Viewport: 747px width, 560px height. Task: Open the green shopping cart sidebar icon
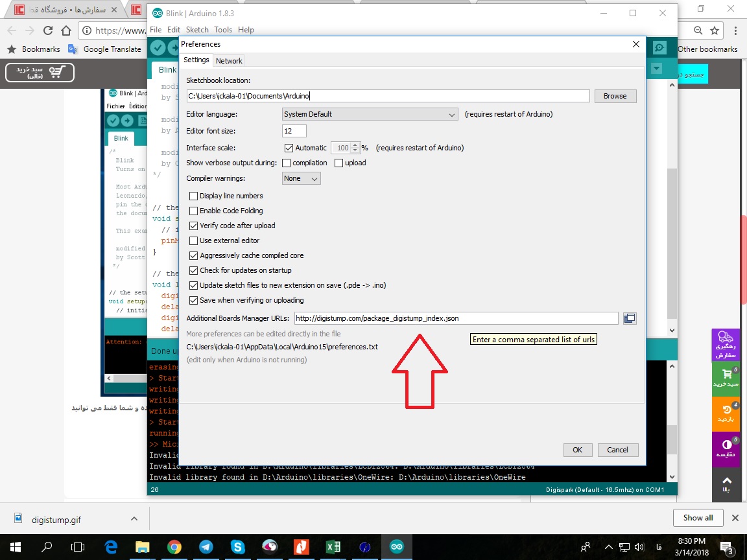(x=726, y=379)
